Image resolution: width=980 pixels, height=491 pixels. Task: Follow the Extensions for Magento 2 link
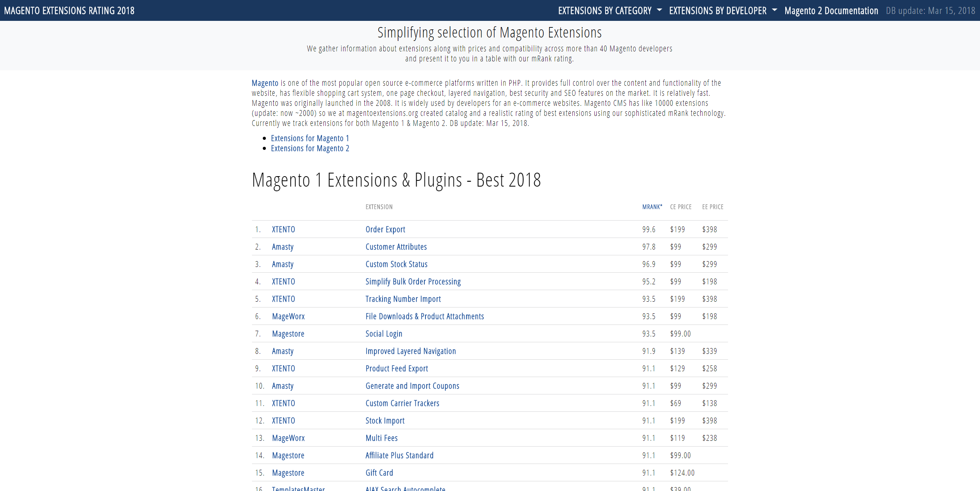[x=310, y=148]
